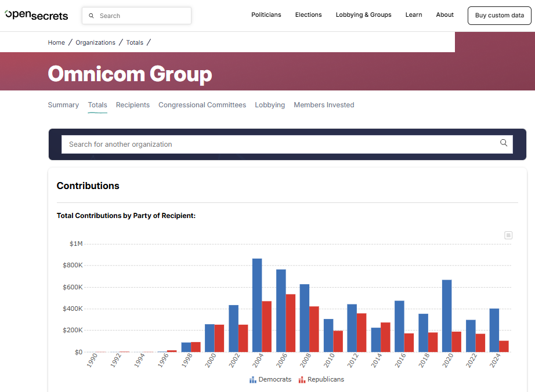Go to the Lobbying tab
Screen dimensions: 535x392
point(270,105)
